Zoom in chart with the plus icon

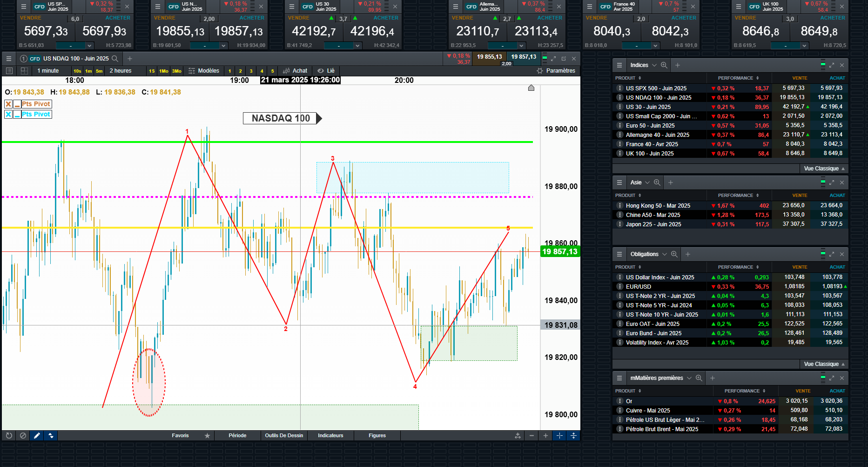[x=545, y=436]
